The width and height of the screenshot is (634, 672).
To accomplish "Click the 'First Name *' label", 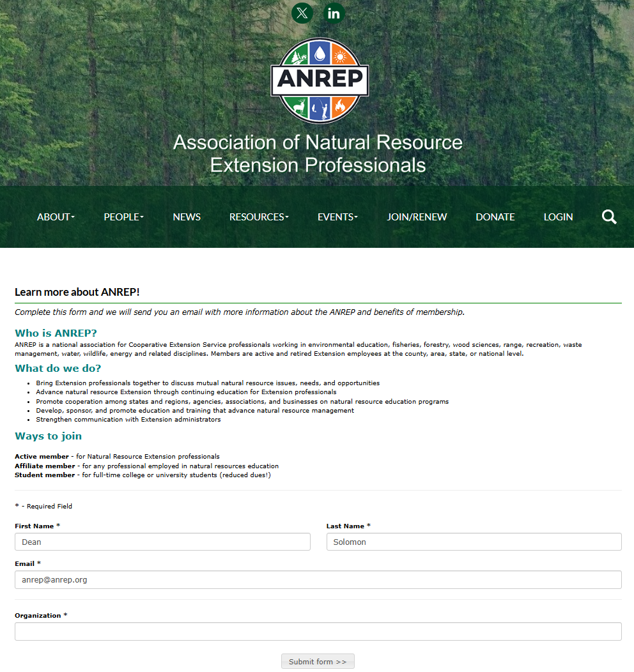I will click(x=37, y=526).
